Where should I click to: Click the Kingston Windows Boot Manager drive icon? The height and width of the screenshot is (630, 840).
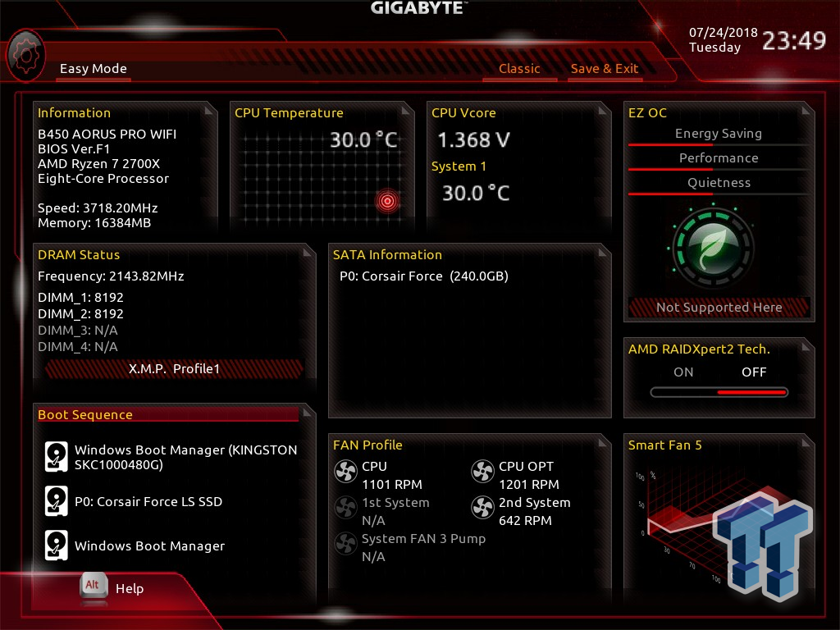coord(57,456)
